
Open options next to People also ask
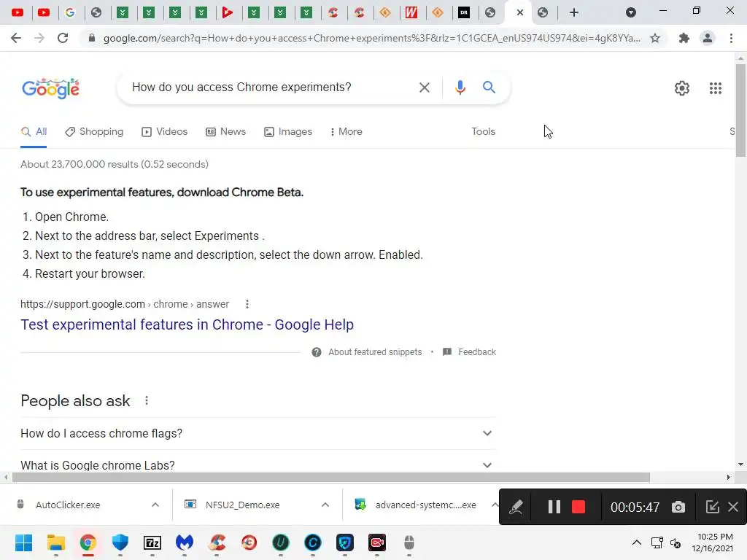(x=146, y=400)
